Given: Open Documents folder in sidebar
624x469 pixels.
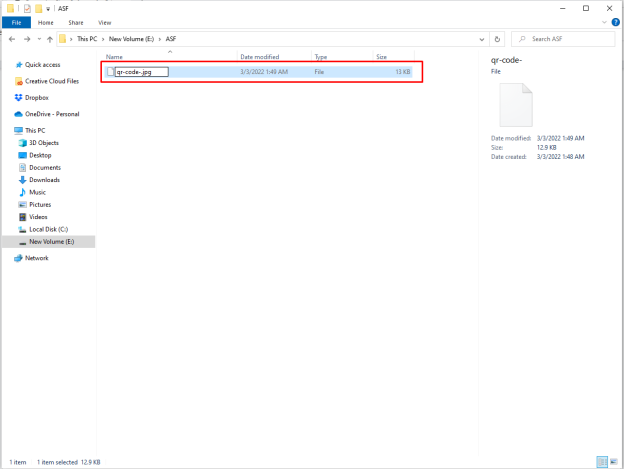Looking at the screenshot, I should pyautogui.click(x=45, y=167).
